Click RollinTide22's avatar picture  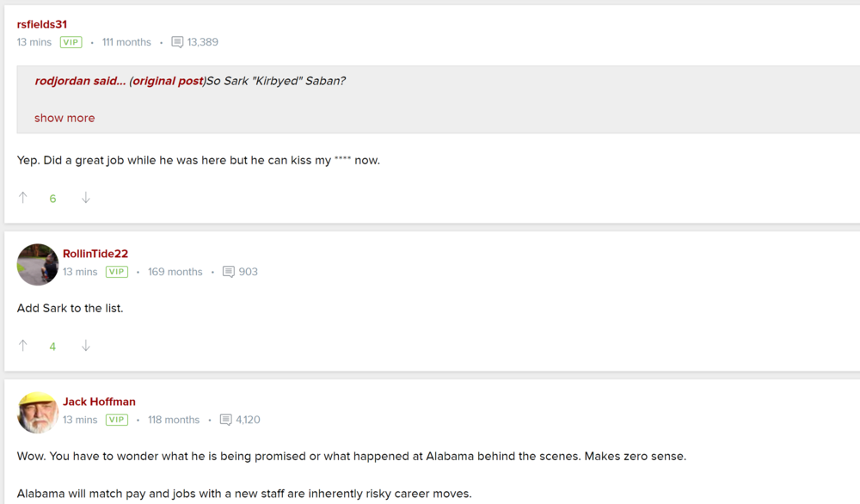click(38, 264)
